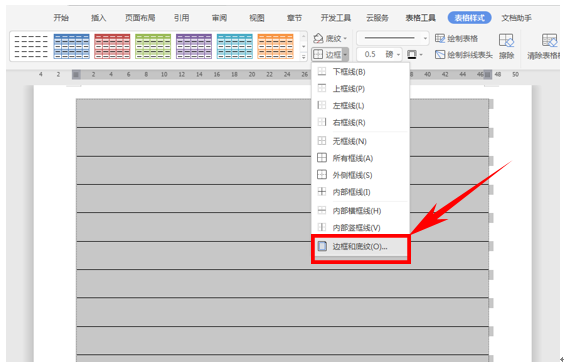Switch to the 视图 tab

[x=256, y=18]
